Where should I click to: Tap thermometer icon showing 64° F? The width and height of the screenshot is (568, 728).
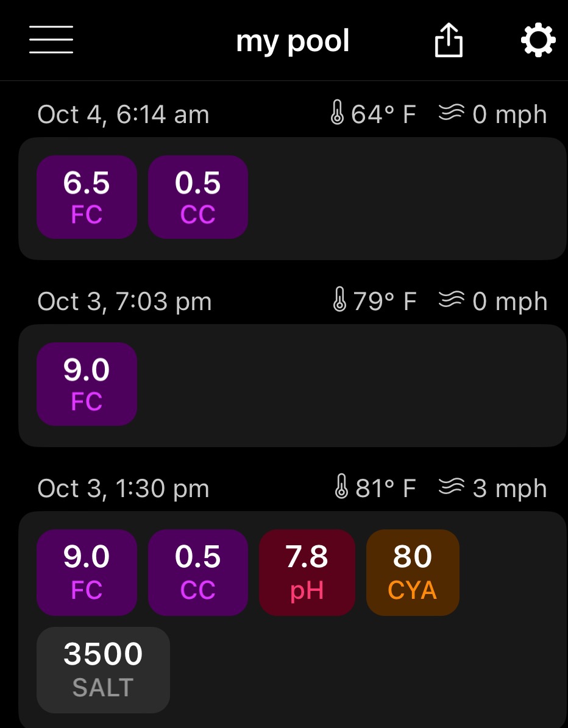click(337, 113)
